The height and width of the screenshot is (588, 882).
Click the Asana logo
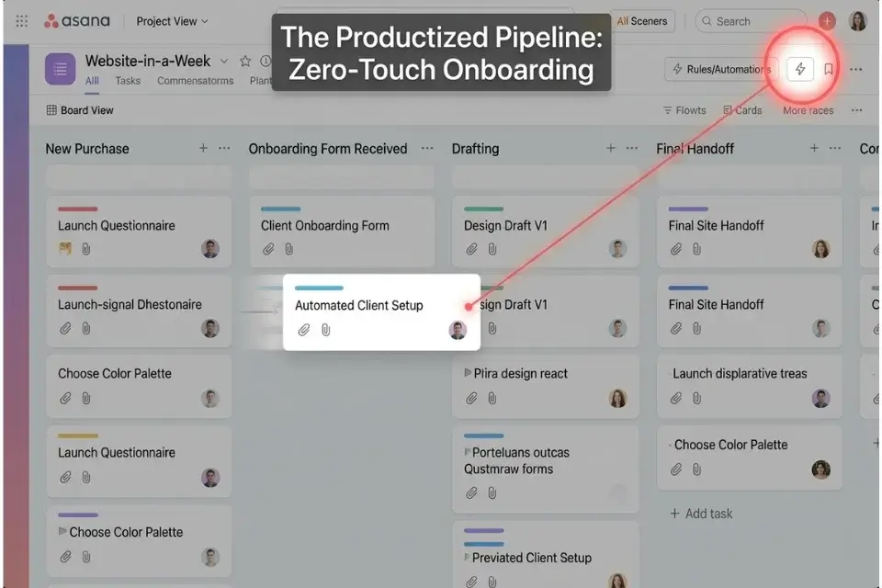pos(77,20)
